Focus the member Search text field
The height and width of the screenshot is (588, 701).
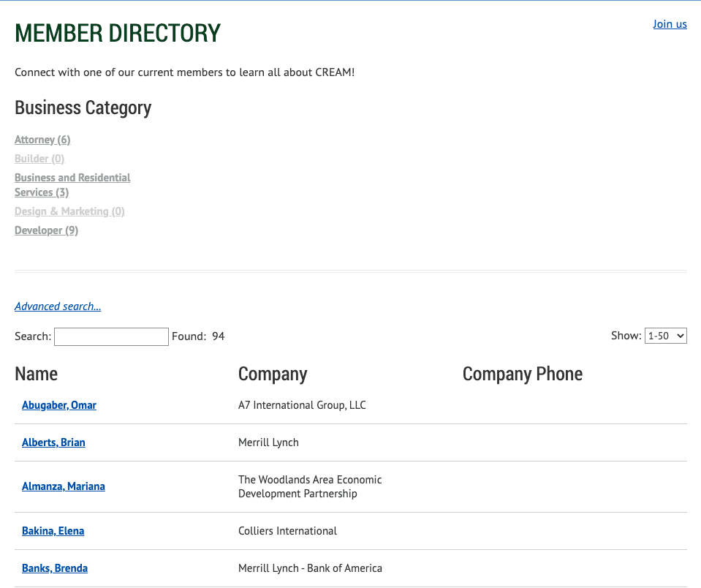tap(111, 336)
